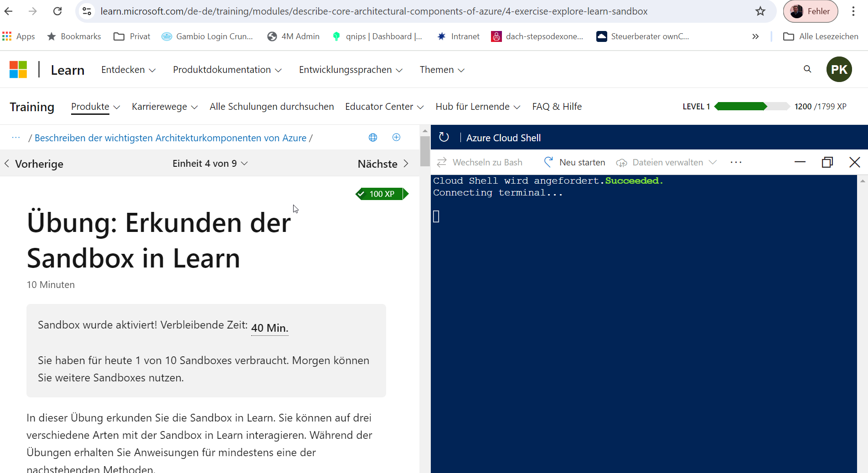
Task: Click the Training heading link
Action: (x=32, y=107)
